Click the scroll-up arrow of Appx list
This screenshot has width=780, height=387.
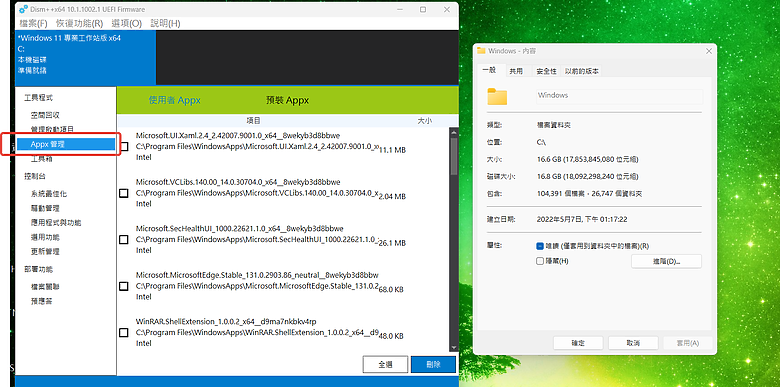coord(453,132)
